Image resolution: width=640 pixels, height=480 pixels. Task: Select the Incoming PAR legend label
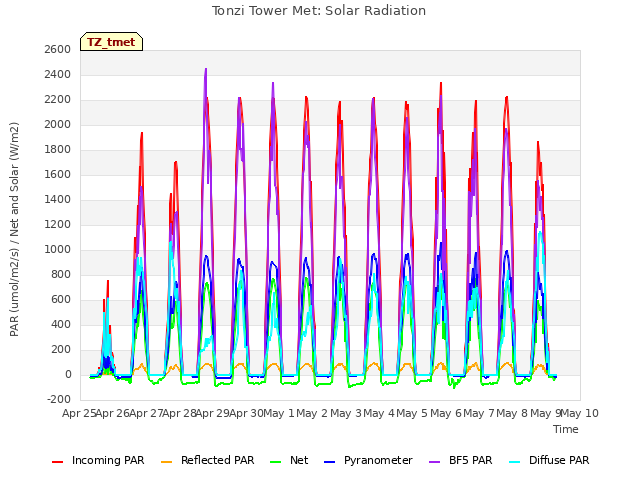(x=108, y=460)
